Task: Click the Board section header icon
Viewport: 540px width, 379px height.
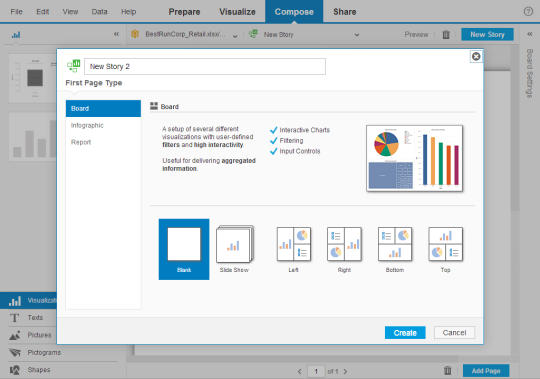Action: [x=154, y=106]
